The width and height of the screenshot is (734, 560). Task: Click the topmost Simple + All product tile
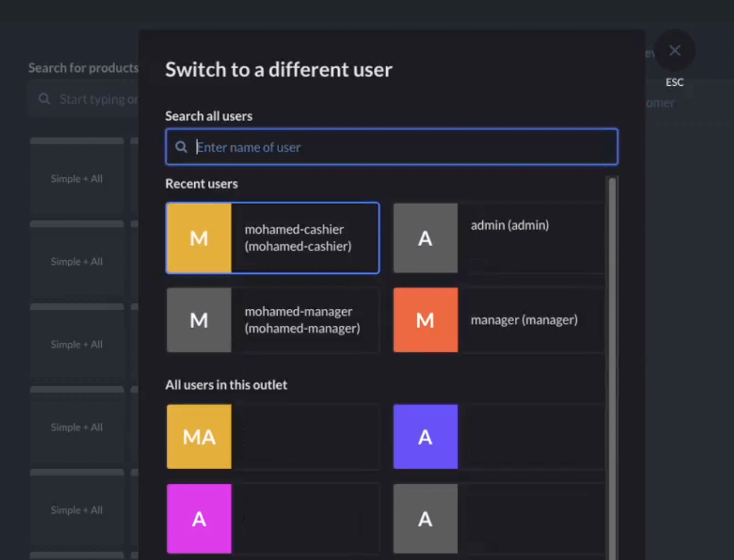click(76, 178)
